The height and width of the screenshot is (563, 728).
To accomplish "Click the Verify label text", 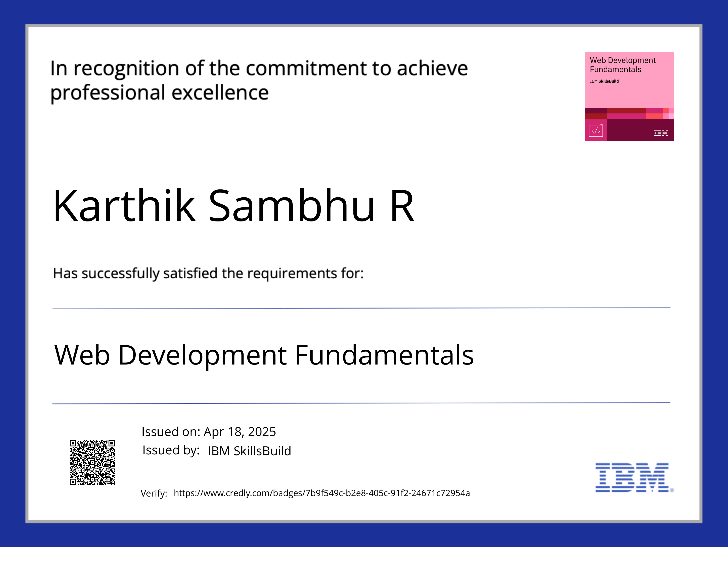I will click(x=153, y=493).
